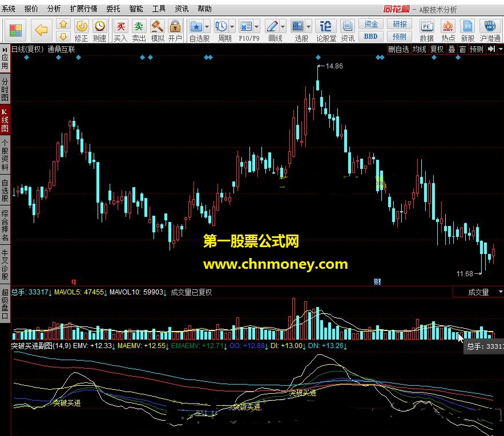The width and height of the screenshot is (504, 436).
Task: Open the F10/F9 info icon
Action: (246, 26)
